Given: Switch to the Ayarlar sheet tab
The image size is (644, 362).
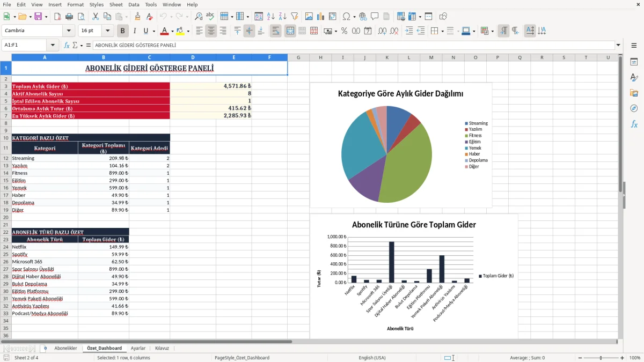Looking at the screenshot, I should [x=138, y=348].
